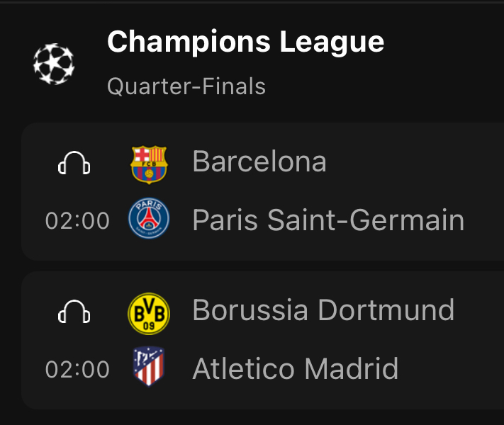Open the Barcelona vs Paris Saint-Germain match card
Screen dimensions: 504x425
click(x=262, y=191)
